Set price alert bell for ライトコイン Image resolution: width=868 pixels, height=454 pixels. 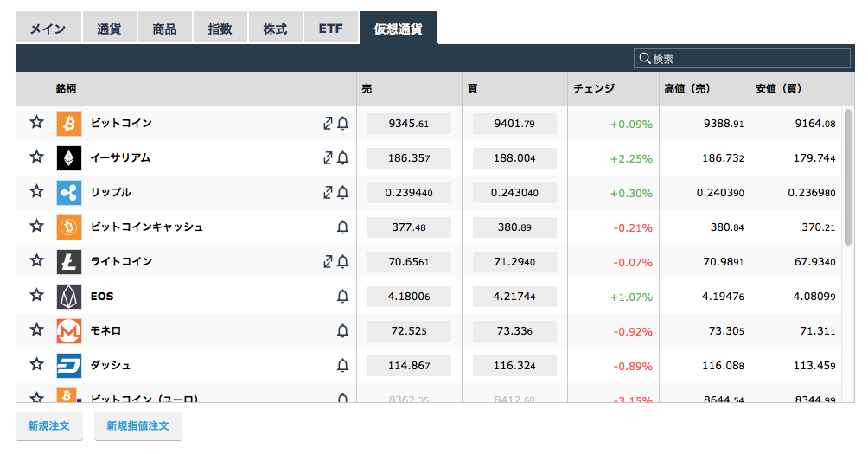pos(342,261)
